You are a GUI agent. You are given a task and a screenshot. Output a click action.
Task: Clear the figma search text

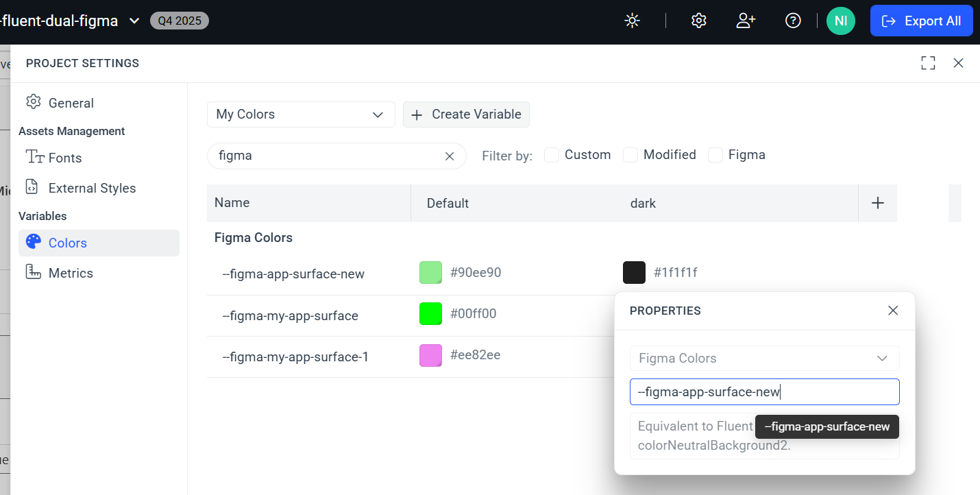450,156
